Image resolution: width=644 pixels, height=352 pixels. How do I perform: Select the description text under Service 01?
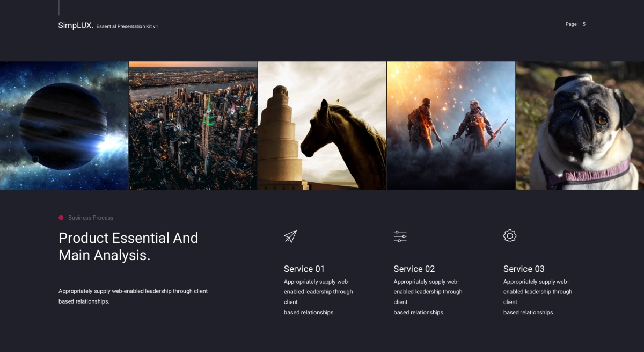tap(318, 297)
